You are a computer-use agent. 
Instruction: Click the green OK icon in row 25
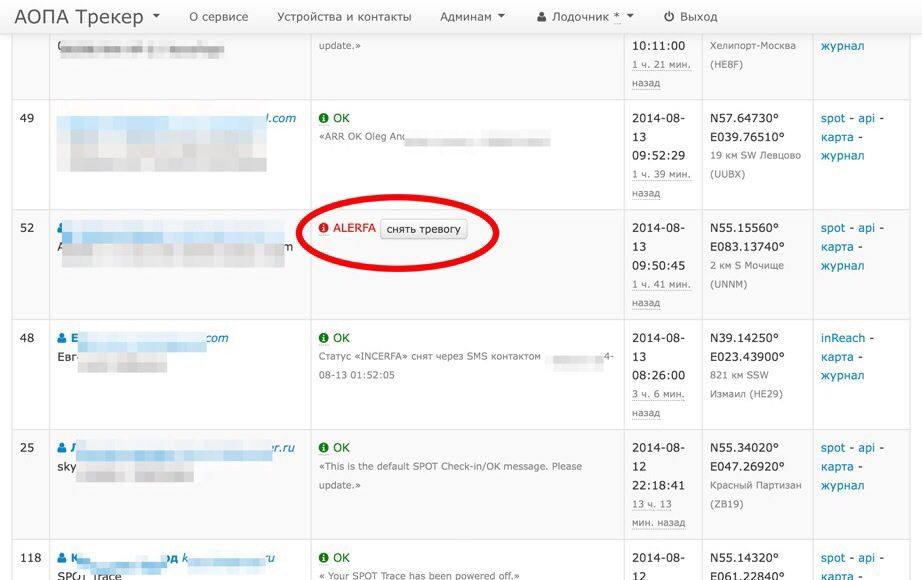323,448
